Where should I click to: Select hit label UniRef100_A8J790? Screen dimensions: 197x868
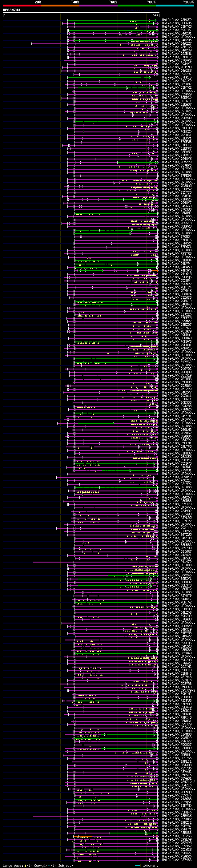pos(176,440)
